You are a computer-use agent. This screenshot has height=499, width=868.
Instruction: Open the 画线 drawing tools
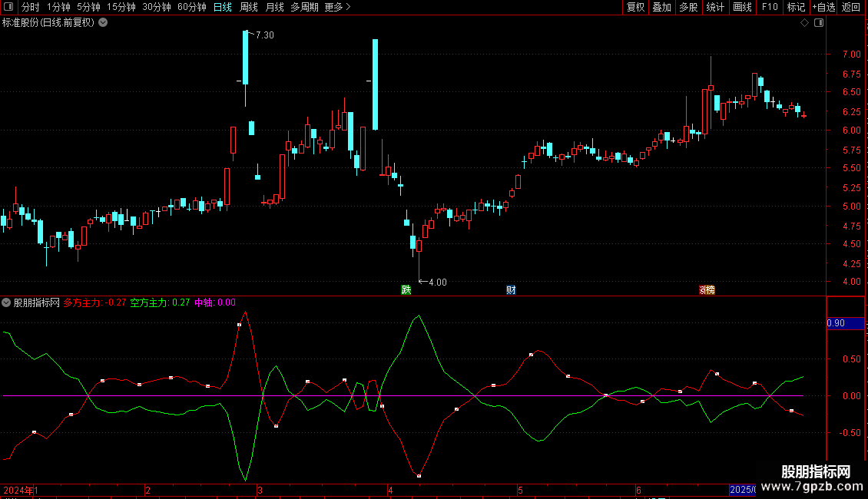[742, 7]
